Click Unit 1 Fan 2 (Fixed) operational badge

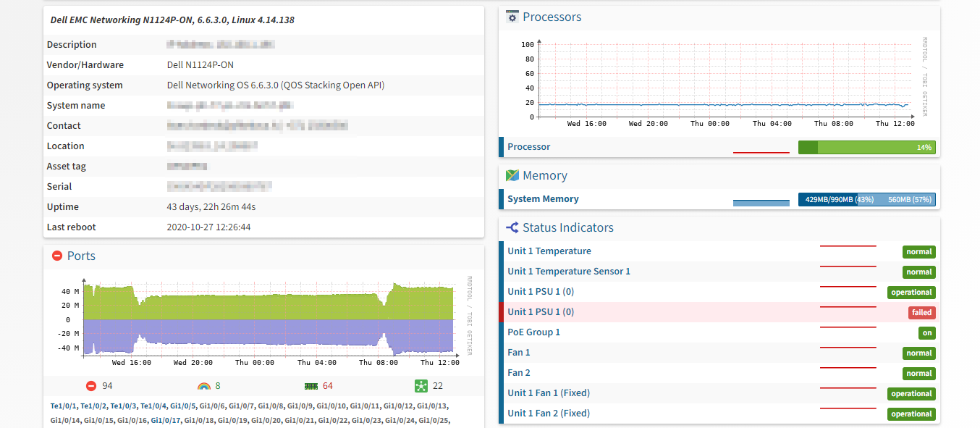tap(911, 414)
